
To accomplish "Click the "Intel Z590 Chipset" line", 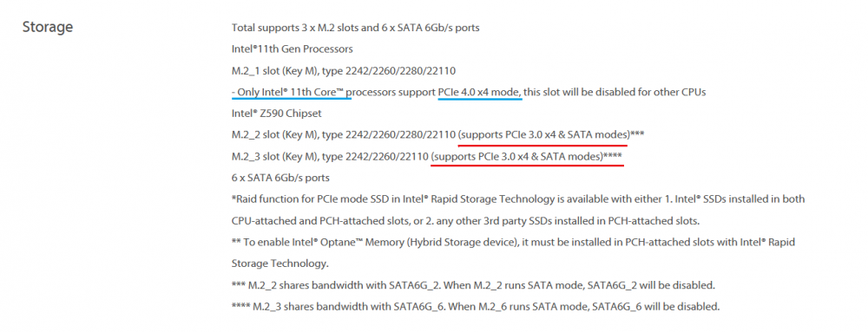I will pos(277,114).
